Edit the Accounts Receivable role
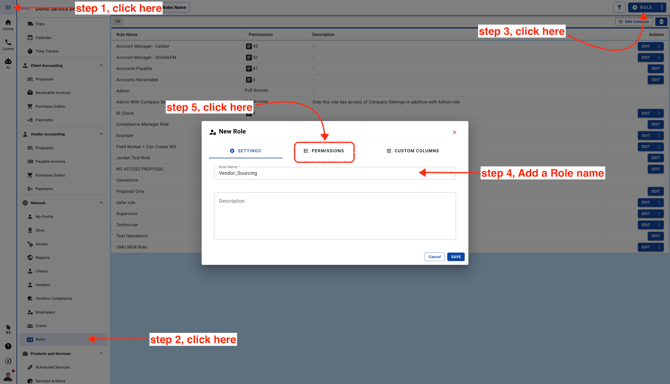Viewport: 670px width, 384px height. [x=655, y=79]
